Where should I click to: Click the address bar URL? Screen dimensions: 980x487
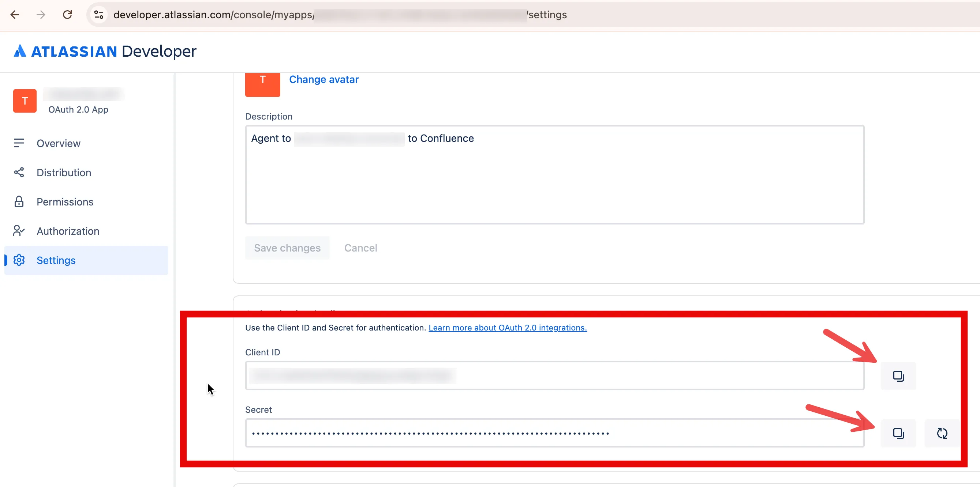tap(340, 15)
